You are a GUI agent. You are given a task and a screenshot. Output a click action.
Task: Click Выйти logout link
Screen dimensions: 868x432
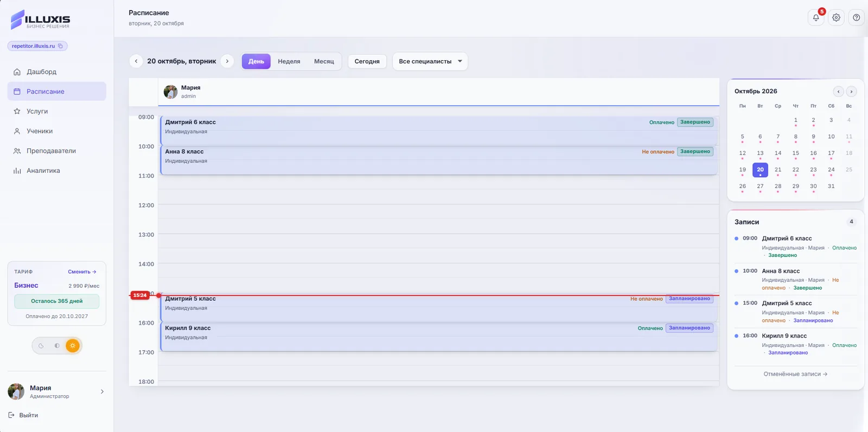pyautogui.click(x=23, y=415)
